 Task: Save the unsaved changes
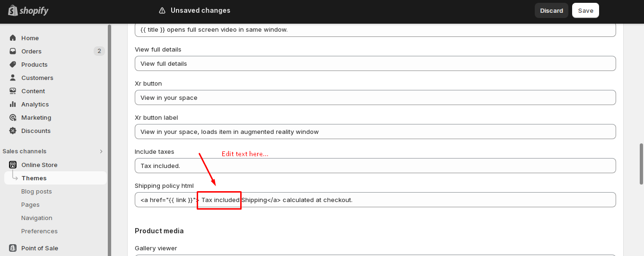585,10
